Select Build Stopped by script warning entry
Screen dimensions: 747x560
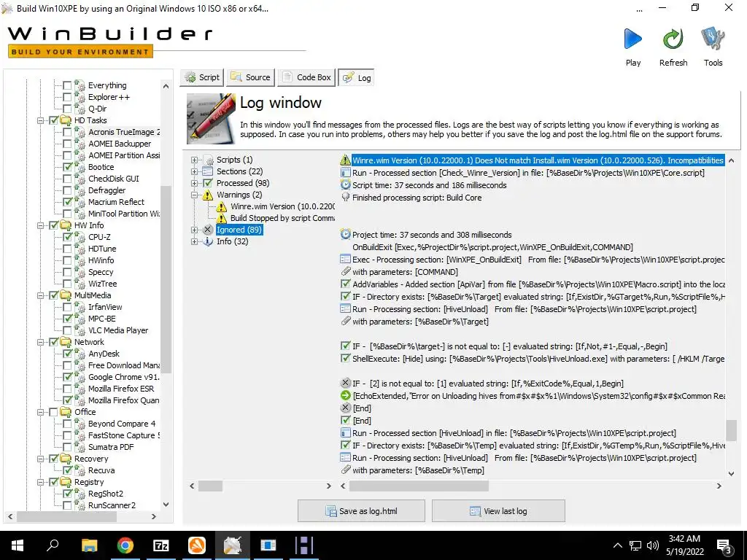tap(282, 218)
